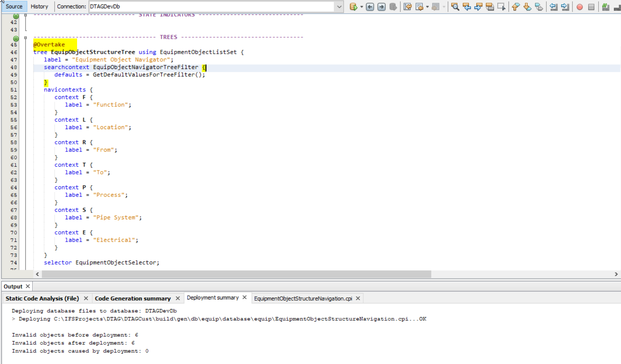Open the Code Generation summary tab
The width and height of the screenshot is (621, 364).
[133, 298]
